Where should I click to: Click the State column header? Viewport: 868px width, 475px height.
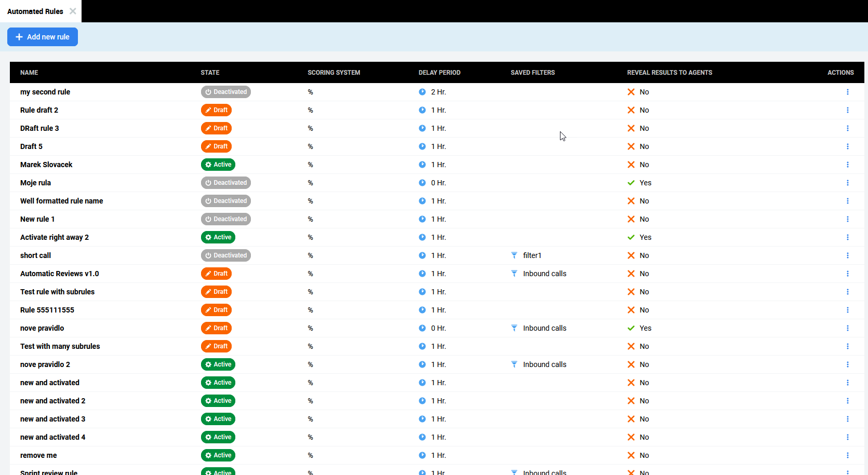(210, 73)
